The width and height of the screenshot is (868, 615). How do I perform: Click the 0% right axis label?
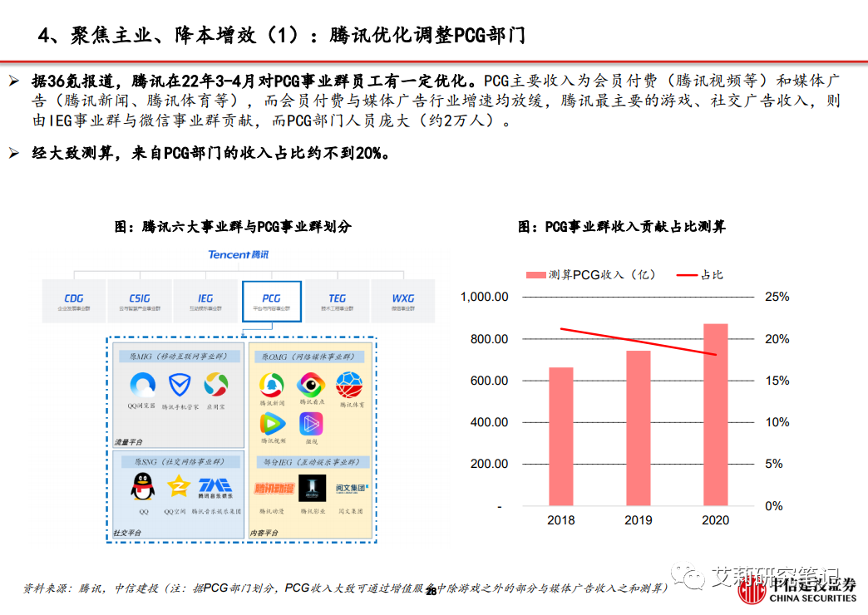pos(773,506)
